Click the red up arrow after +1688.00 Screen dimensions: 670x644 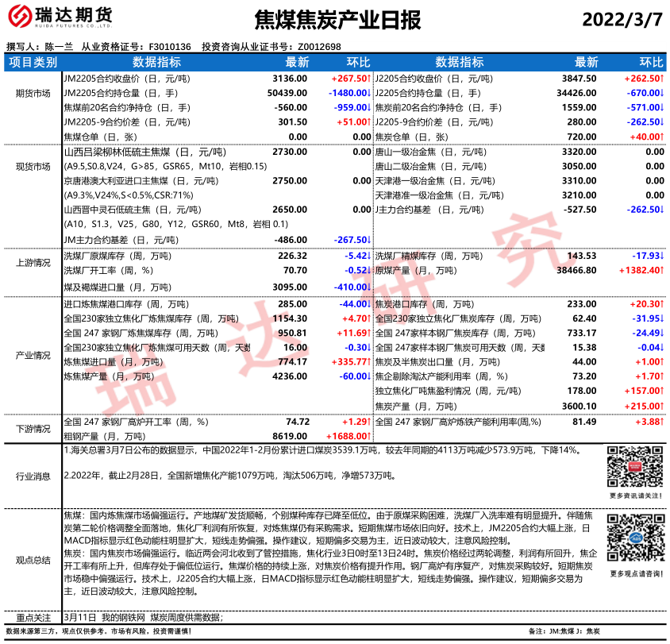[369, 436]
